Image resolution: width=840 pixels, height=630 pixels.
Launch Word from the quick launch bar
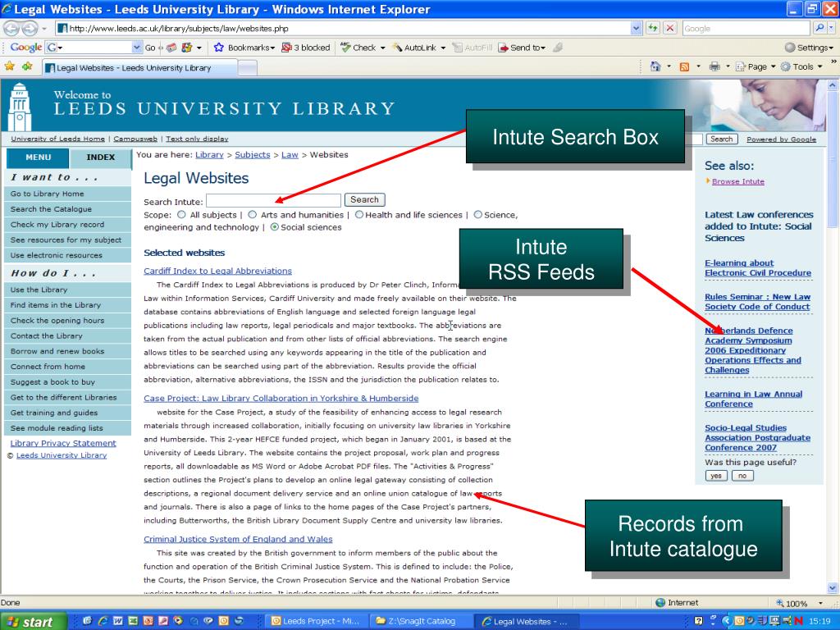point(117,622)
